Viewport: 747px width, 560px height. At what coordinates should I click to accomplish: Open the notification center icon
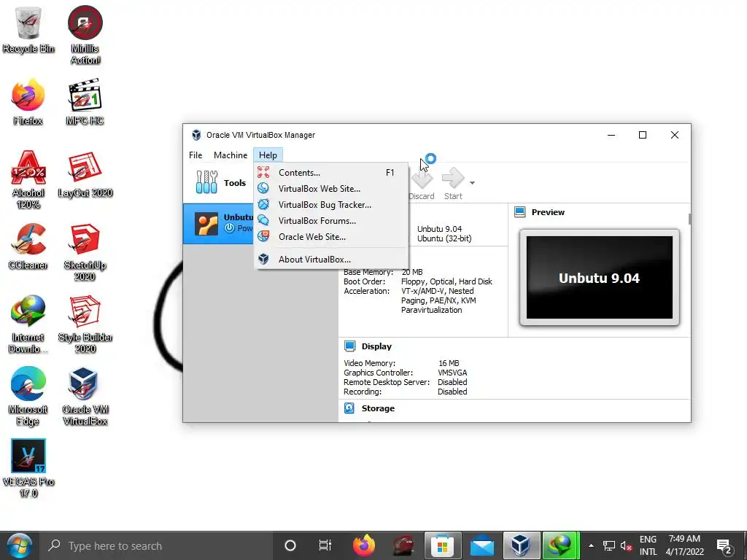coord(724,547)
